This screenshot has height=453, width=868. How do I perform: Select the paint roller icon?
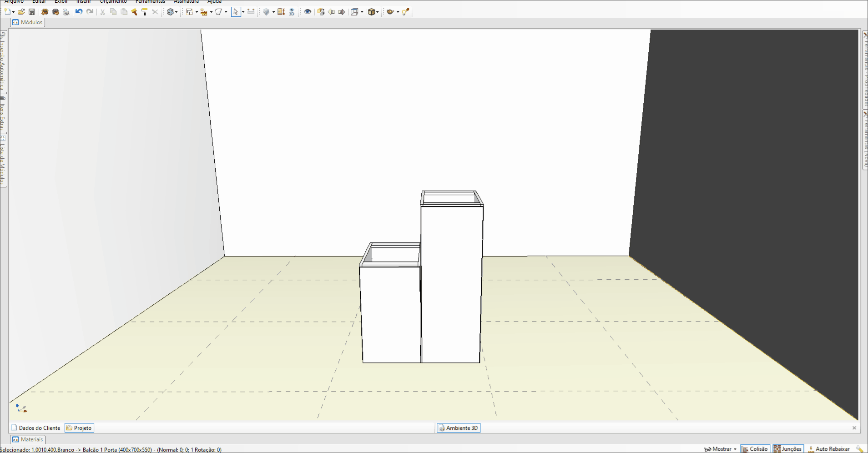click(145, 12)
